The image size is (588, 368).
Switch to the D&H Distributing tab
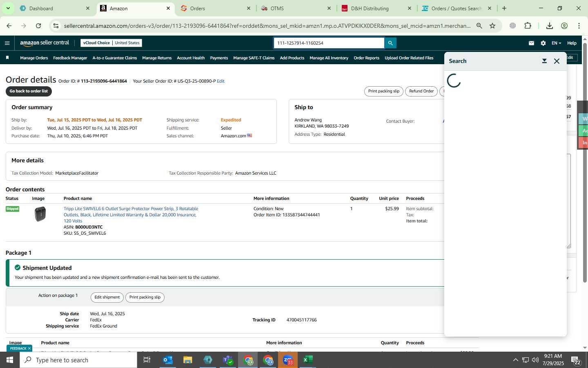click(x=376, y=8)
